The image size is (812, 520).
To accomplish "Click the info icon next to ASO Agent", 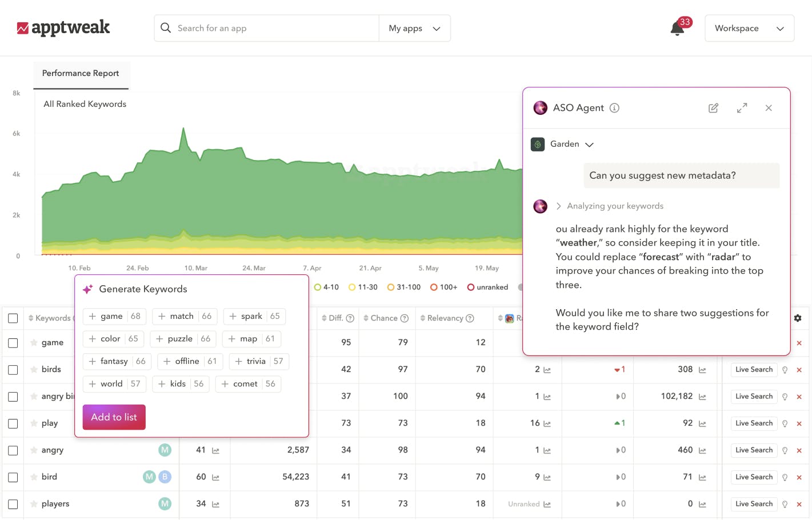I will coord(614,108).
